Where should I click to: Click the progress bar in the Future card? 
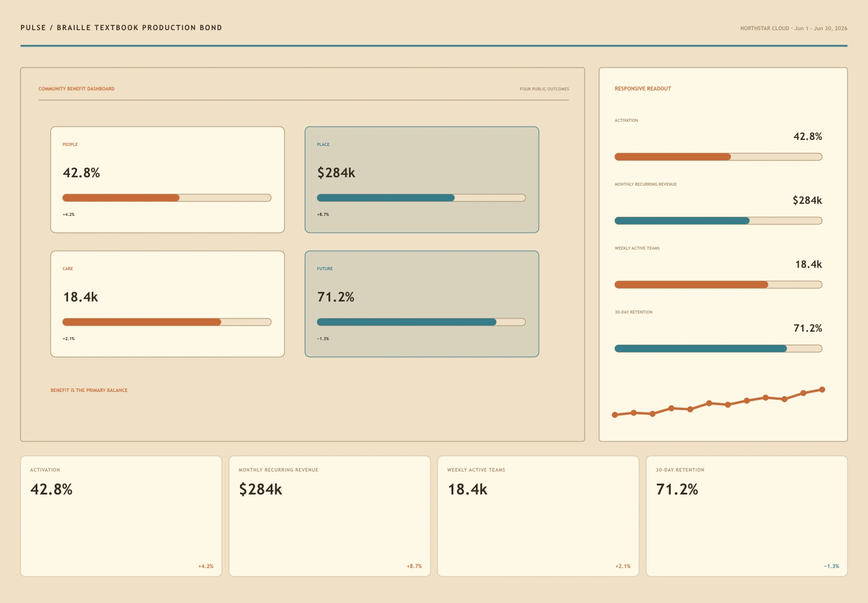click(421, 322)
